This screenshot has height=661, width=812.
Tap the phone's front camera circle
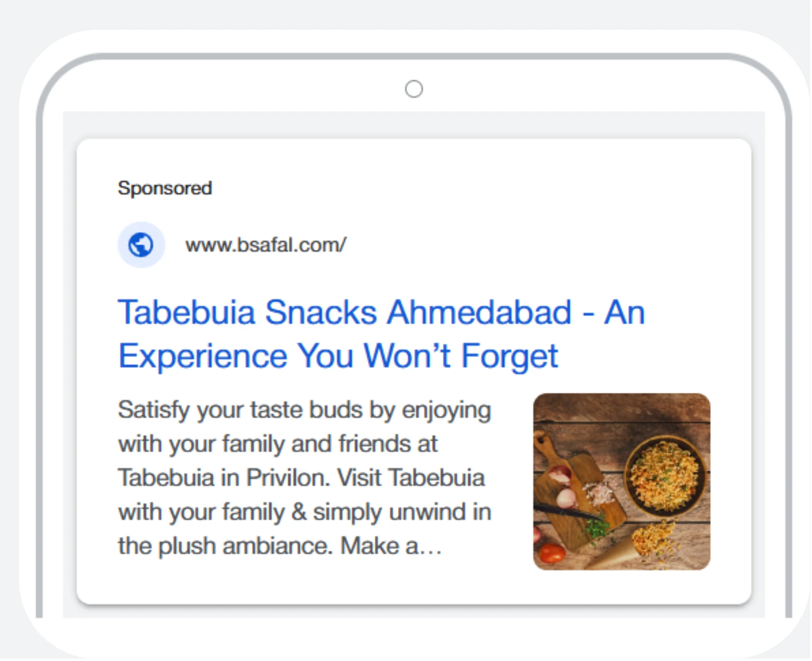(414, 89)
